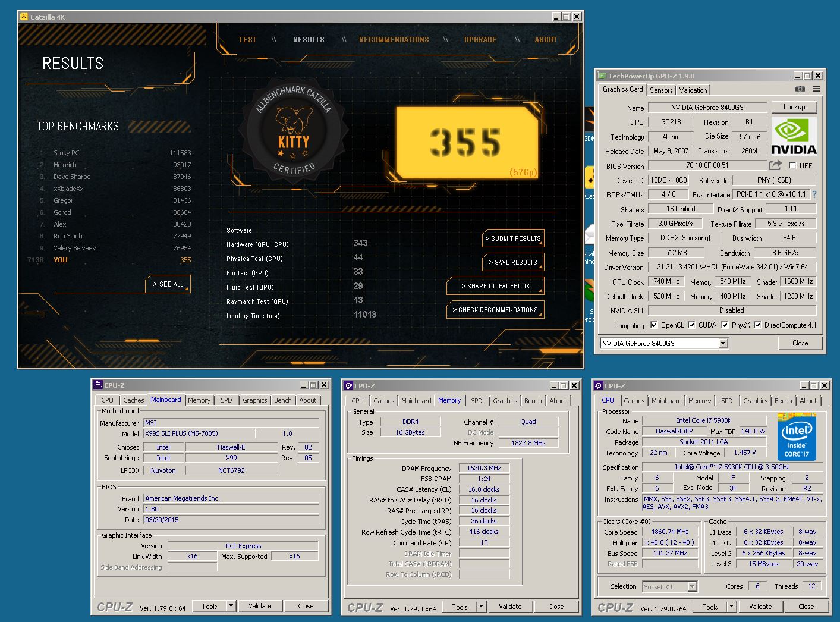Toggle the DirectCompute 4.1 checkbox
The image size is (840, 622).
point(757,325)
